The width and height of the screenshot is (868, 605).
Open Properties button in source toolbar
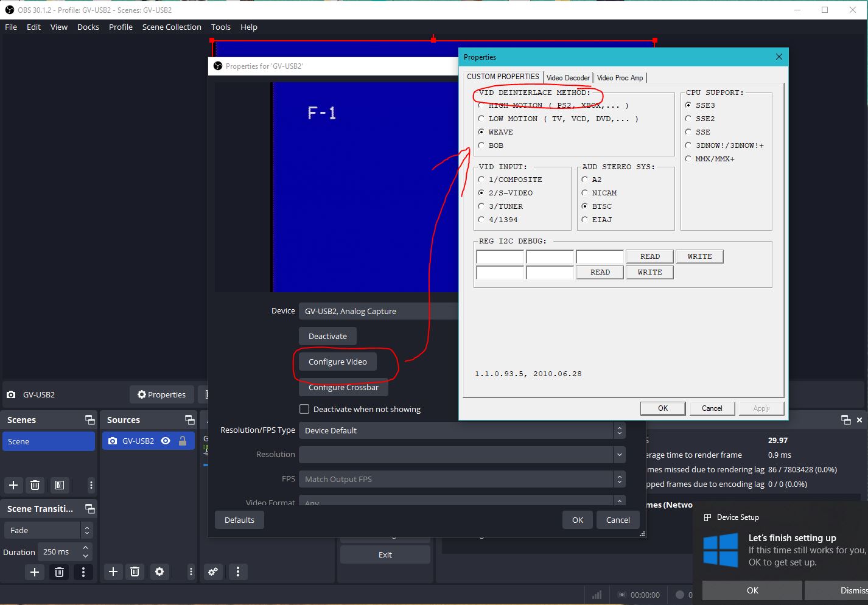(x=161, y=394)
